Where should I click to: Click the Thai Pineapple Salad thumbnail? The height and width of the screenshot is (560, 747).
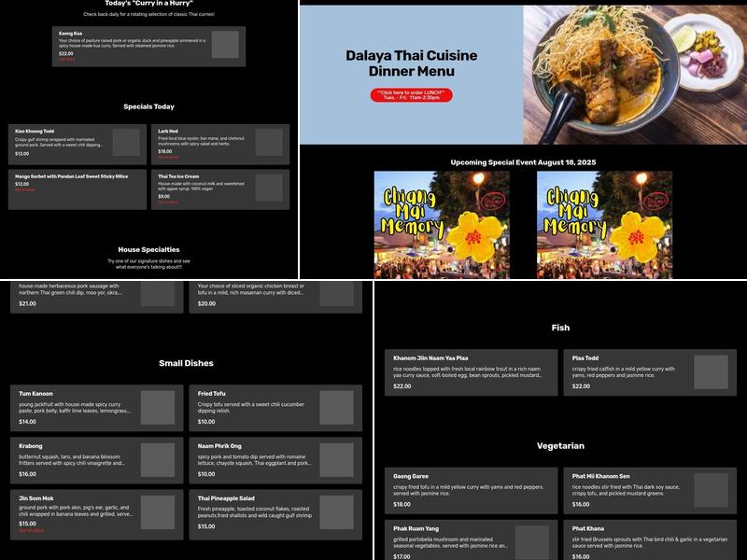[337, 512]
